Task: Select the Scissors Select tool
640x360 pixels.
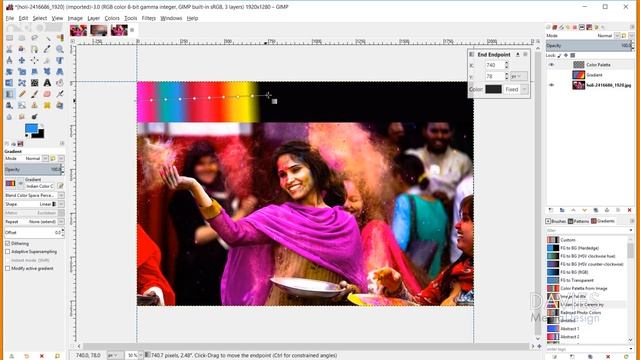Action: [x=9, y=49]
